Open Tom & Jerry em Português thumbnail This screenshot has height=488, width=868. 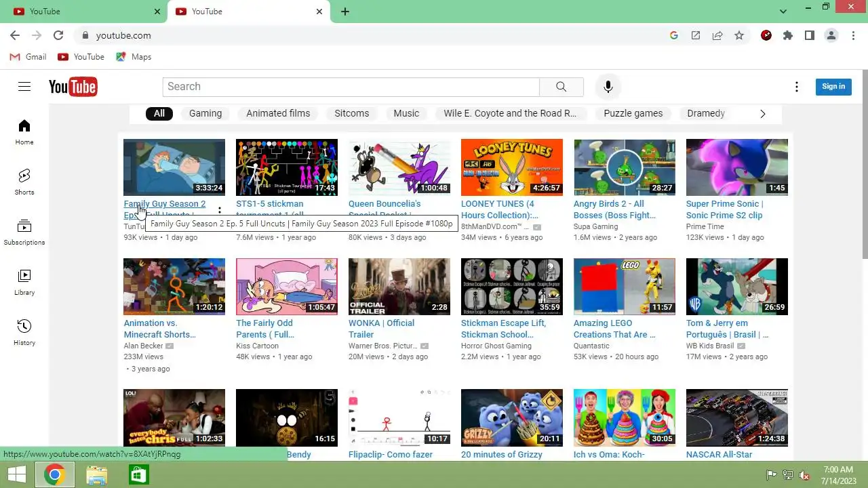[x=737, y=287]
